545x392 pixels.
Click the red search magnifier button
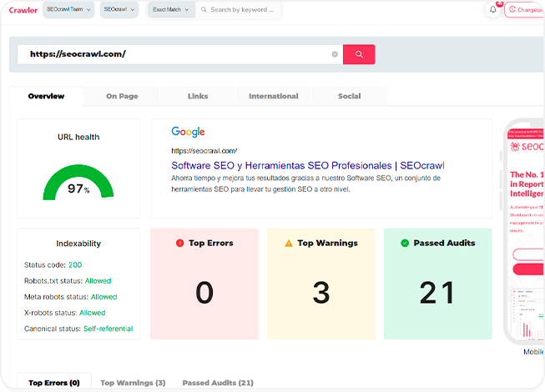[359, 54]
